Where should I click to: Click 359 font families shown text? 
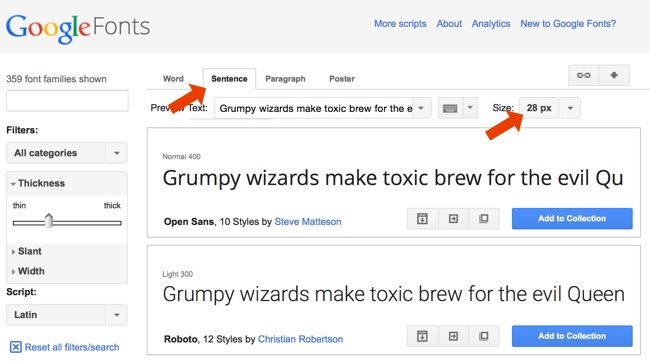point(56,79)
